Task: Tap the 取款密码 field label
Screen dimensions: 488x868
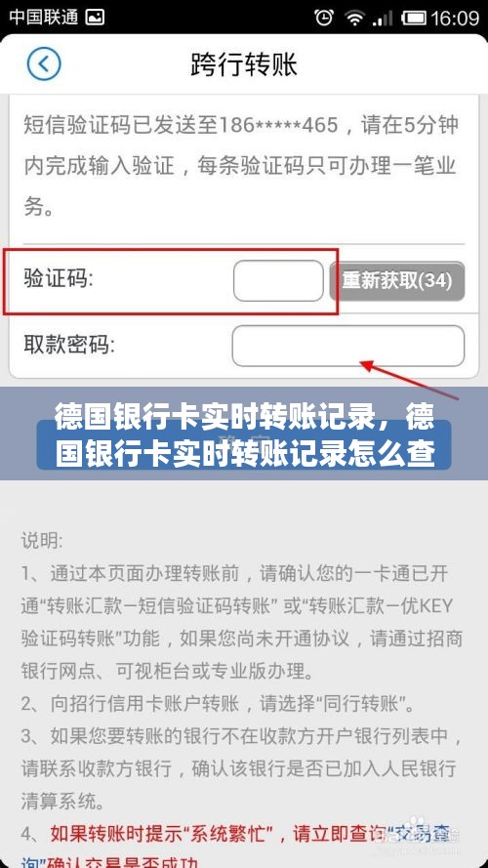Action: tap(69, 346)
